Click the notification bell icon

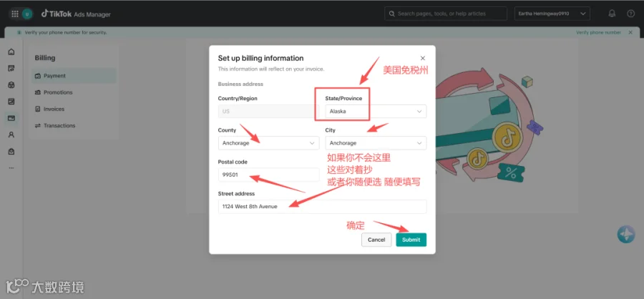pos(612,14)
